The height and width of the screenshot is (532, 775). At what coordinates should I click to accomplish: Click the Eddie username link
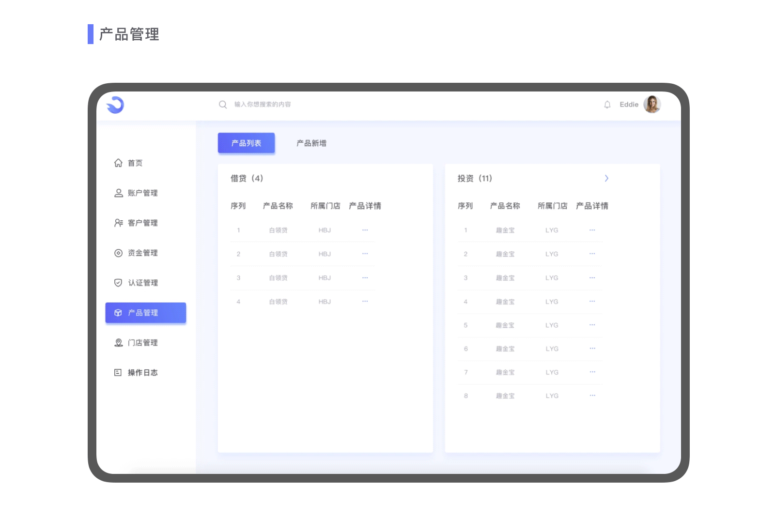(x=628, y=105)
